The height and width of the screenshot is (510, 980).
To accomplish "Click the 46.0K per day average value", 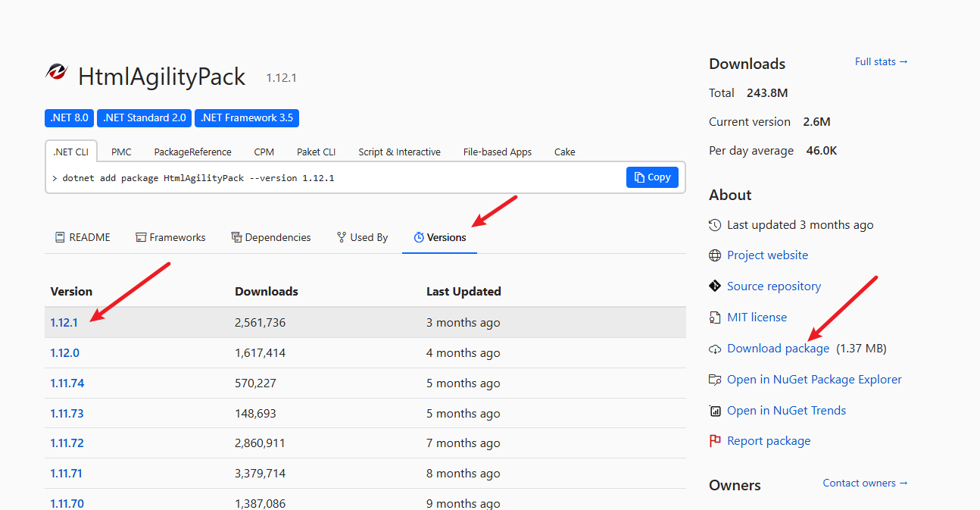I will pyautogui.click(x=822, y=151).
